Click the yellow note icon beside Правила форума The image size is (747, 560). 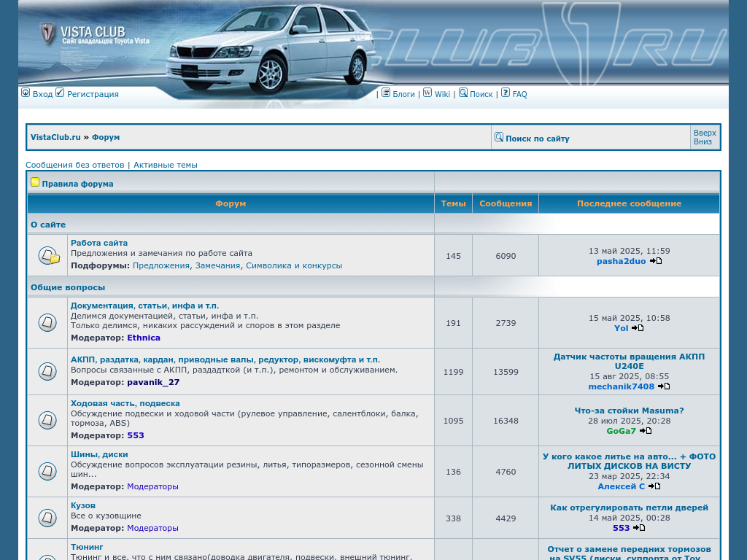35,182
